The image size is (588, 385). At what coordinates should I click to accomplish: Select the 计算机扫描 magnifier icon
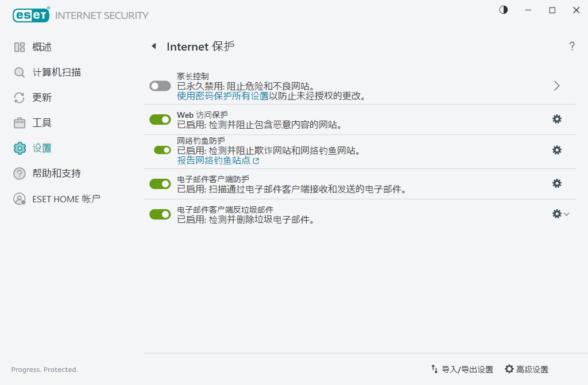(x=18, y=72)
